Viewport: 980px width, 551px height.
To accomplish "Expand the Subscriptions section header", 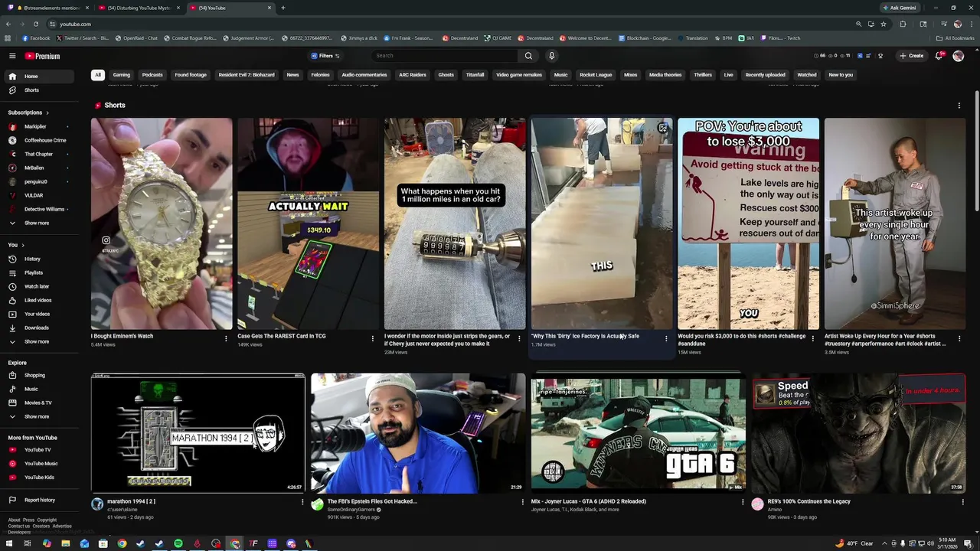I will [28, 112].
